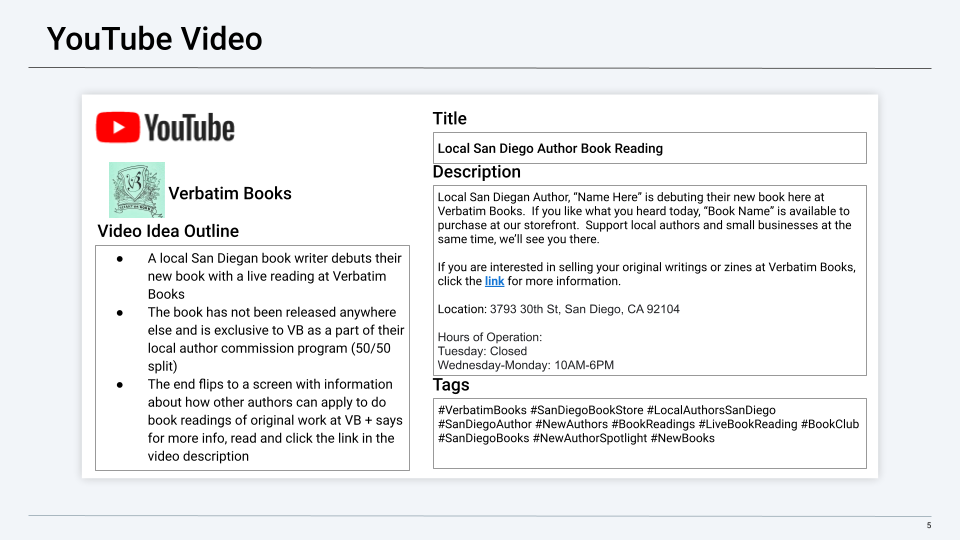Click the '#NewAuthorSpotlight' hashtag

590,438
